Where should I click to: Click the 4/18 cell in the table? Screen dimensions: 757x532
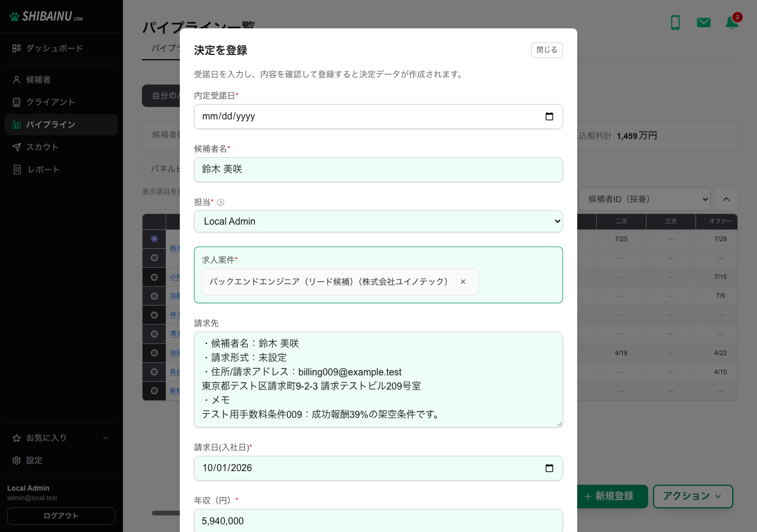click(621, 352)
